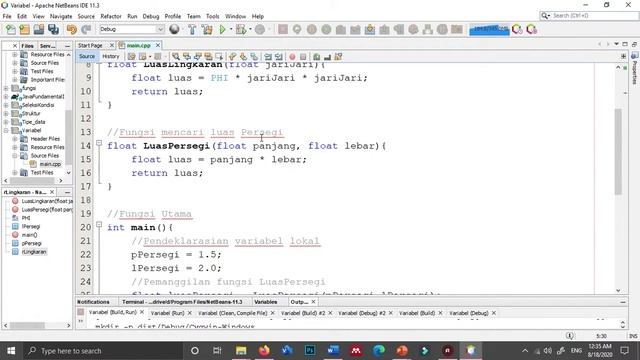Open the Notifications tab
The height and width of the screenshot is (360, 640).
(x=93, y=302)
